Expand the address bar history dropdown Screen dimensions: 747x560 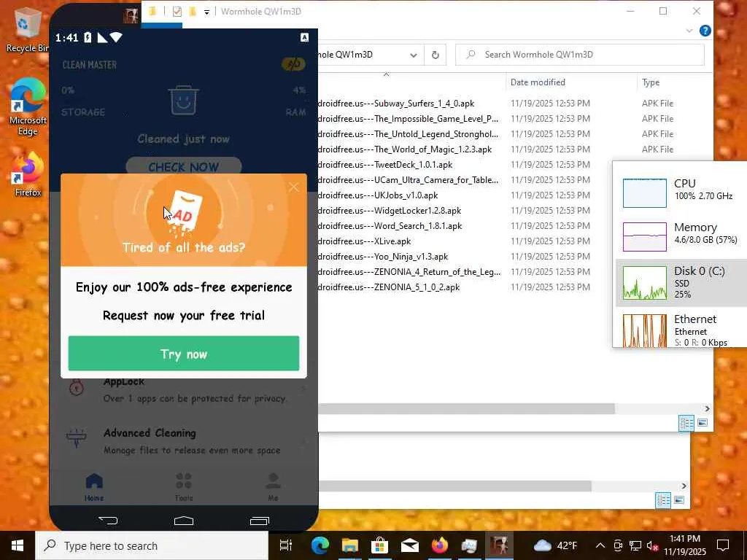coord(414,55)
